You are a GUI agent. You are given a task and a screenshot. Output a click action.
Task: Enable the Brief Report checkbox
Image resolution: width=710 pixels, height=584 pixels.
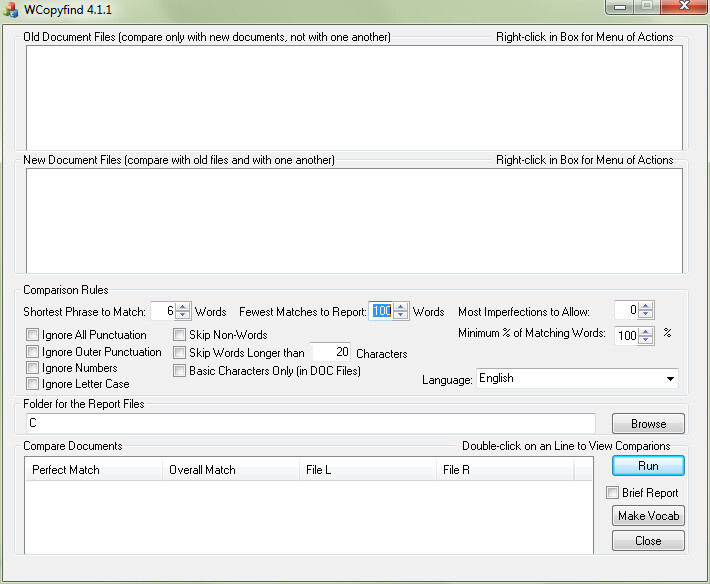coord(613,493)
